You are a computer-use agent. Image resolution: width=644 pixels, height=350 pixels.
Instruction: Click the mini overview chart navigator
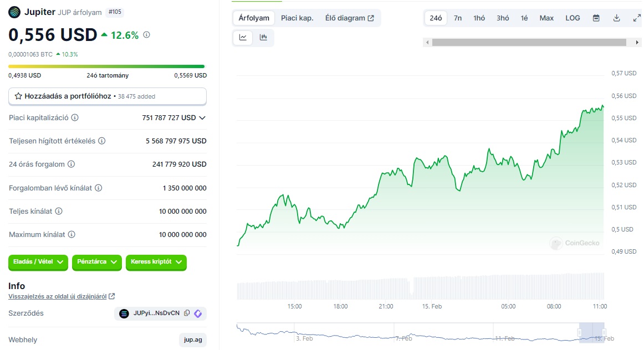[x=421, y=332]
